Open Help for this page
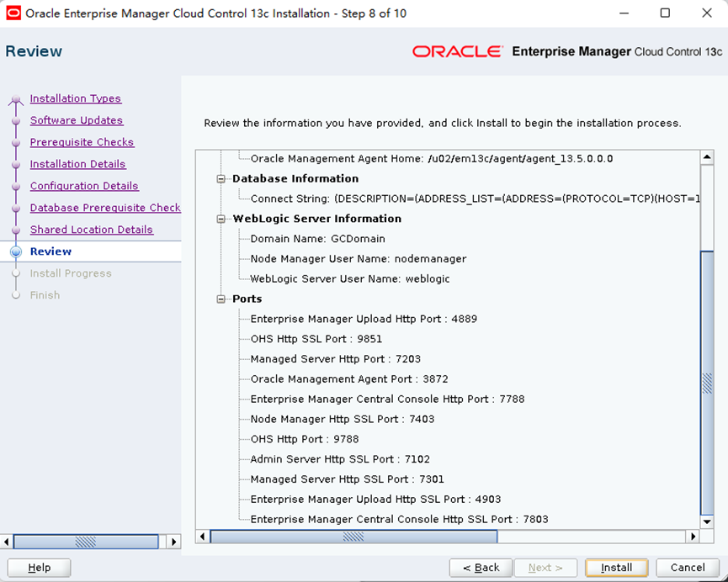 pyautogui.click(x=39, y=568)
